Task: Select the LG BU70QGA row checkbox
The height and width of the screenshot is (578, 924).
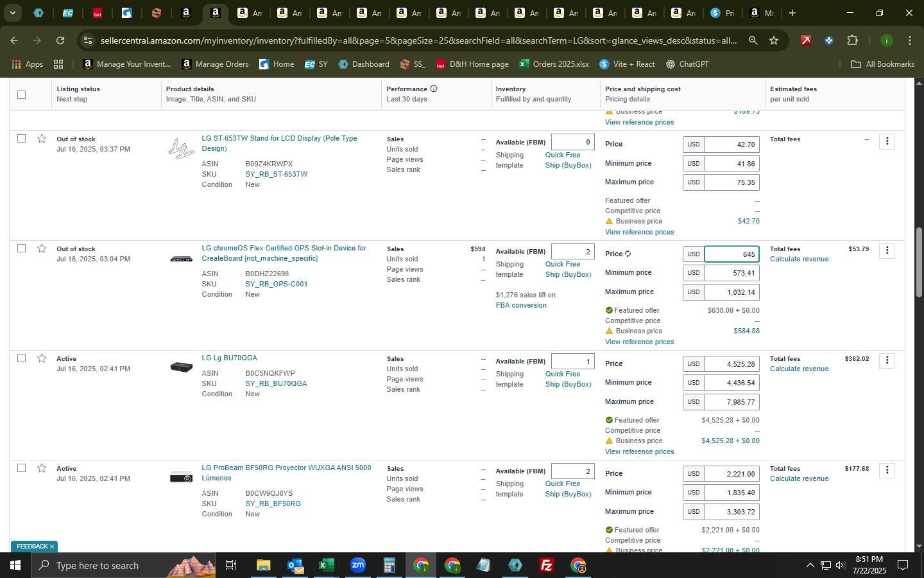Action: click(x=21, y=358)
